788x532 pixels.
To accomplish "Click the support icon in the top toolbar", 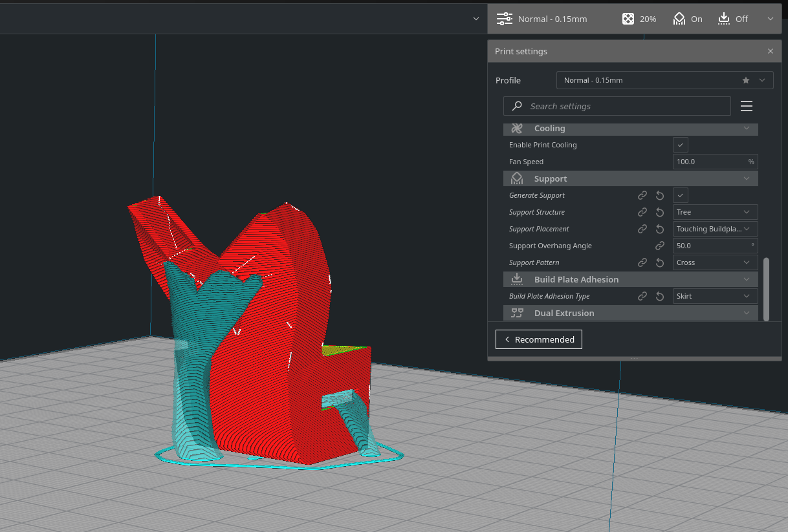I will (x=678, y=19).
